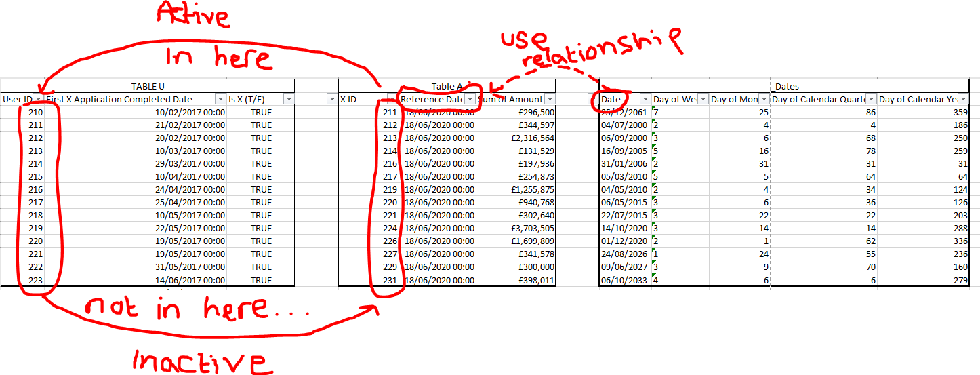Select the Sum of Amount header cell

516,99
